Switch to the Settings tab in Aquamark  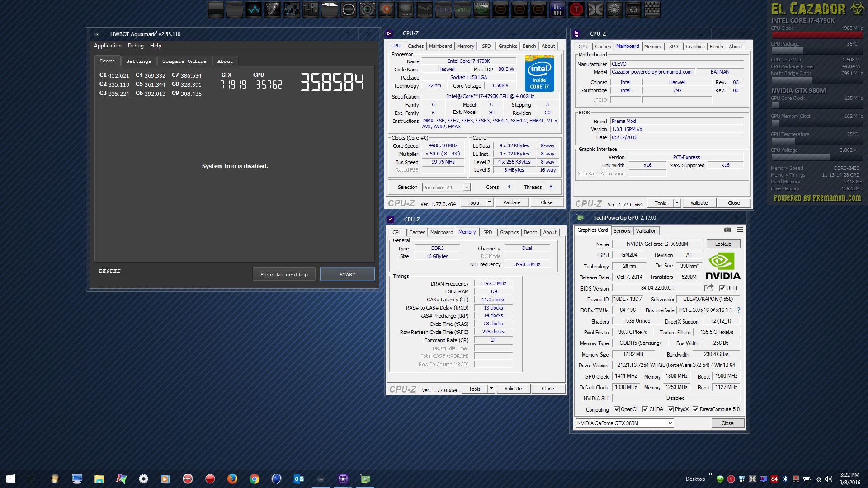pyautogui.click(x=138, y=61)
